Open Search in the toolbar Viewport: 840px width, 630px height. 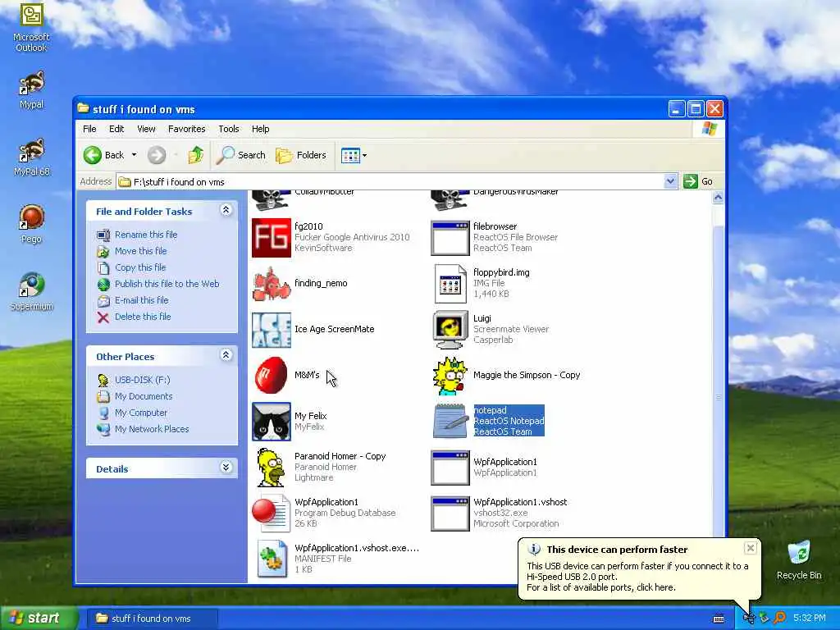click(x=240, y=155)
